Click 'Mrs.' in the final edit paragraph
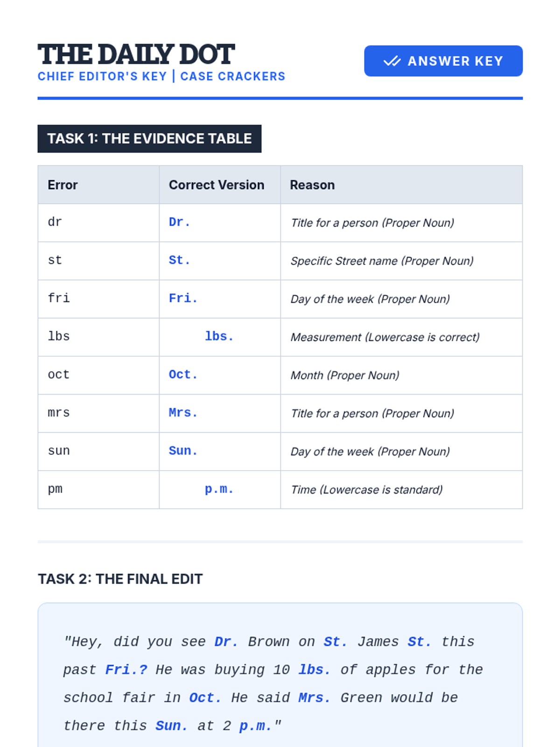 (315, 698)
